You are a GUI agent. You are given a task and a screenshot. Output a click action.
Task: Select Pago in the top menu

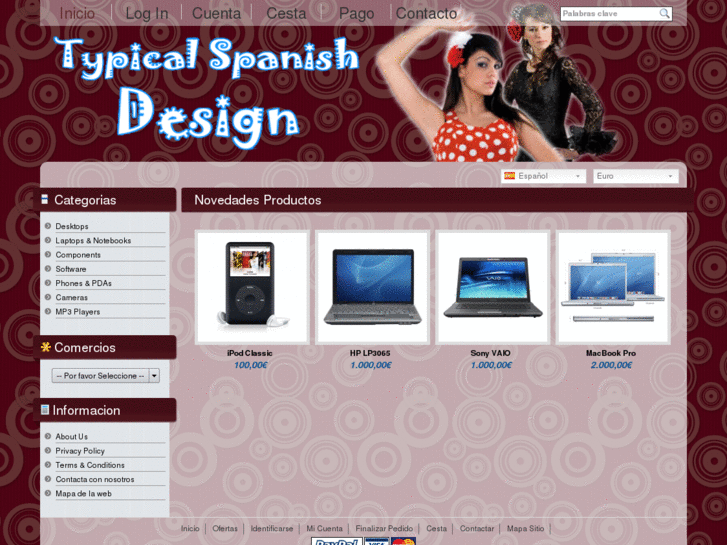click(x=357, y=13)
